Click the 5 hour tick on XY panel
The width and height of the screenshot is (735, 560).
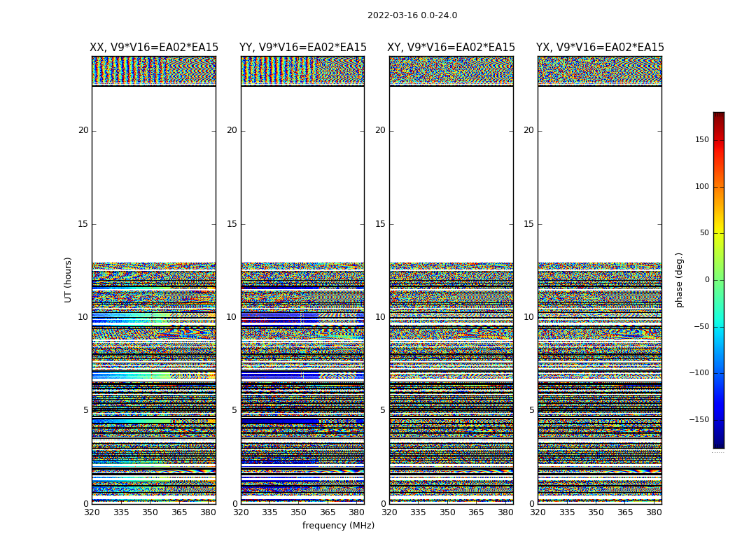382,410
